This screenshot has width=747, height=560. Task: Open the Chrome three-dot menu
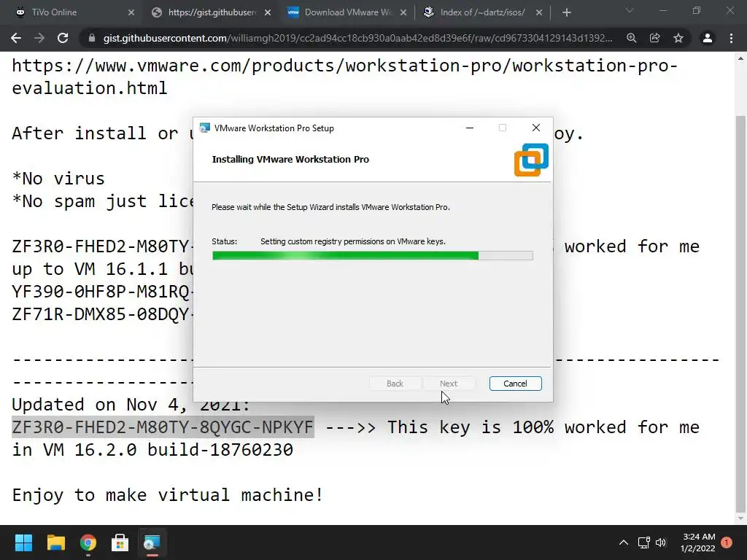(x=731, y=38)
